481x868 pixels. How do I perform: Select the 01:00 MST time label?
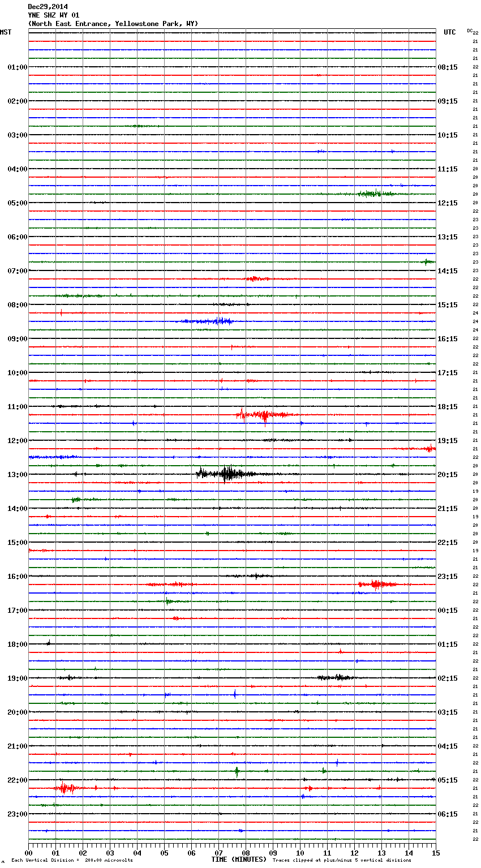click(17, 67)
